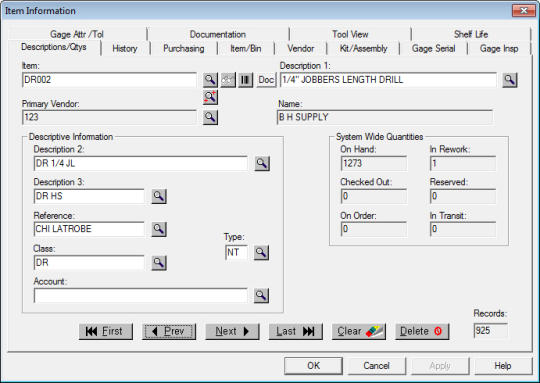Click the Description 3 field with DR HS

pos(89,196)
